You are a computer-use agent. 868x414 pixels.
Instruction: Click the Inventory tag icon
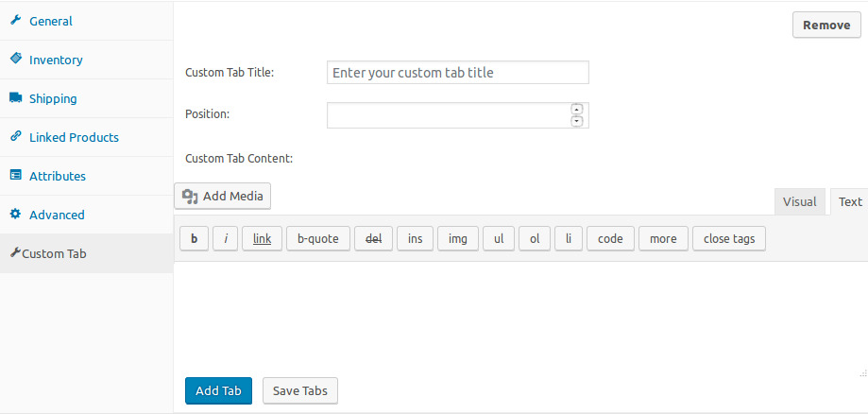pos(15,59)
